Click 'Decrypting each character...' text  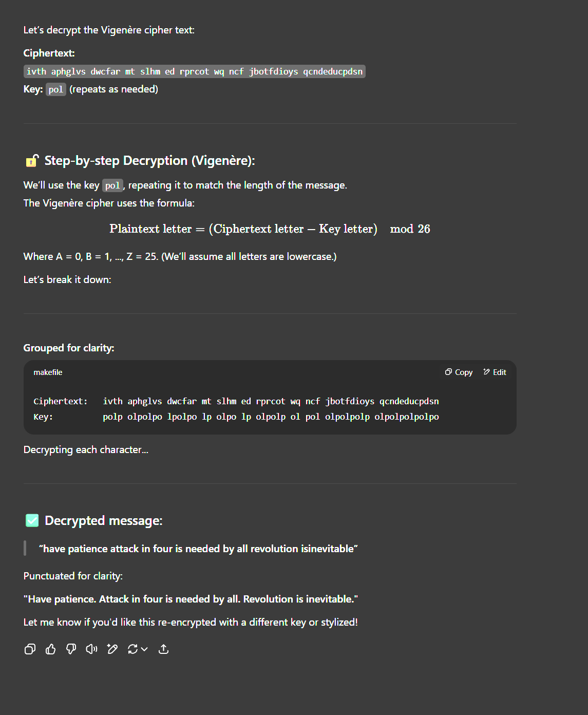pos(86,449)
